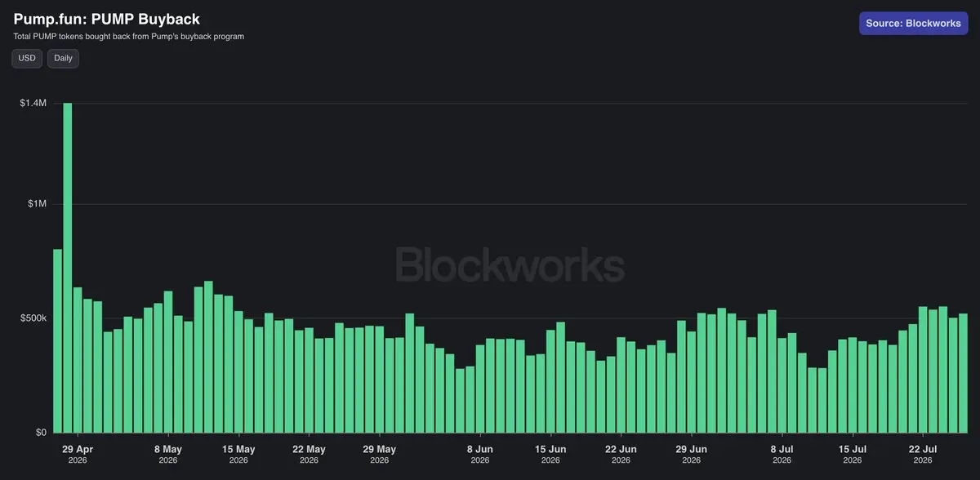Click the Source: Blockworks button
980x480 pixels.
(913, 23)
